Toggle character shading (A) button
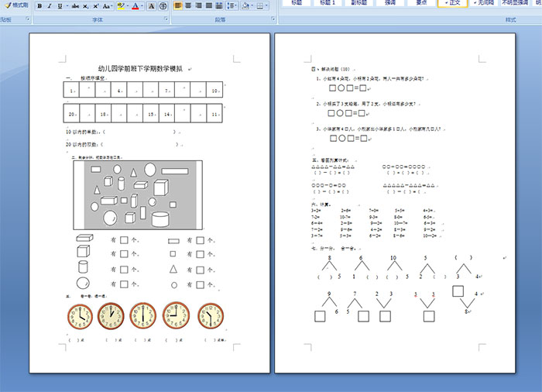 pyautogui.click(x=151, y=6)
